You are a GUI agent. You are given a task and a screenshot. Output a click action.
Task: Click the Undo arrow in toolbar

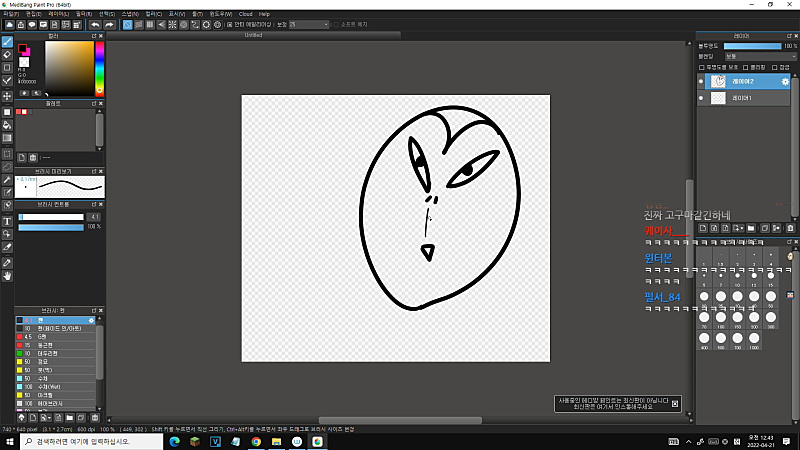(95, 24)
